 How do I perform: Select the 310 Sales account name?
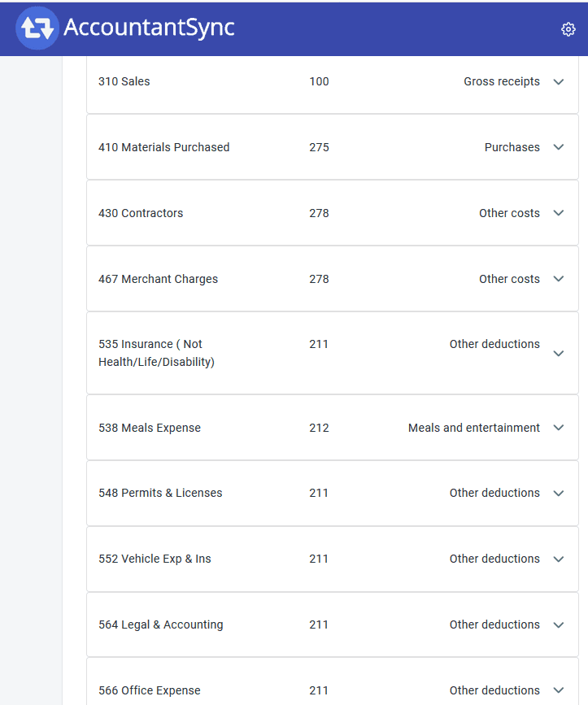[124, 81]
